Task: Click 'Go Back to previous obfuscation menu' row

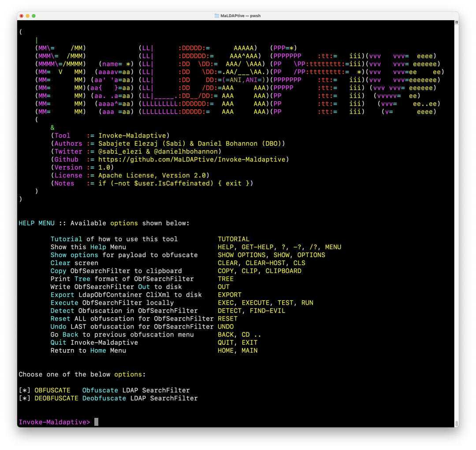Action: 122,335
